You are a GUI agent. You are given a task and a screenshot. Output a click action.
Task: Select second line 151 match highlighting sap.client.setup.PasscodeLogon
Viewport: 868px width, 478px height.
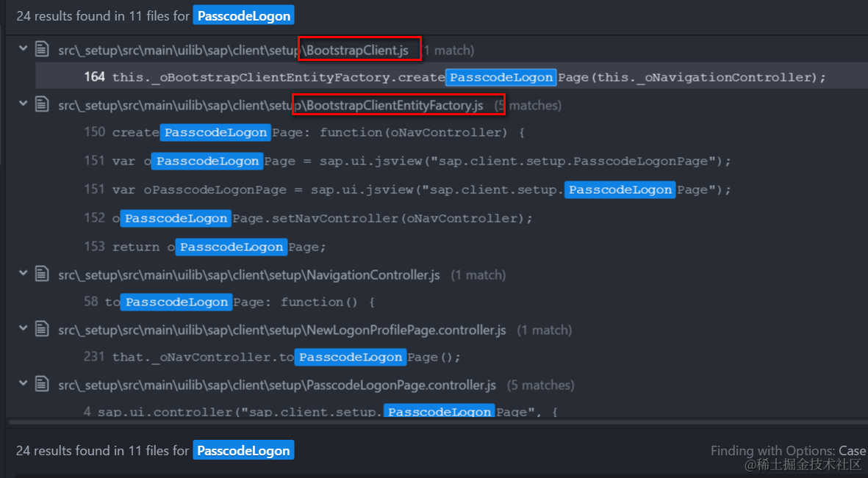408,189
